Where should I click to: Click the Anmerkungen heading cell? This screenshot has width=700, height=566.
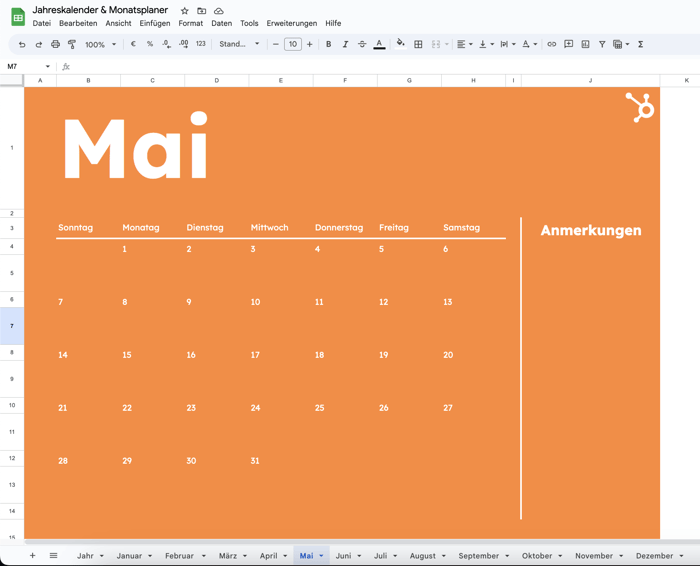click(x=591, y=230)
